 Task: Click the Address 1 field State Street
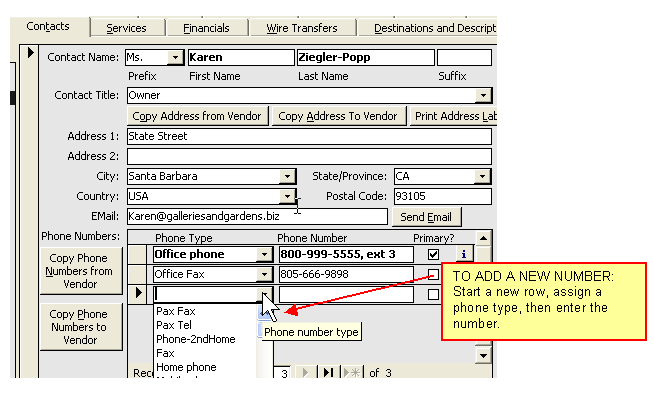pos(309,136)
